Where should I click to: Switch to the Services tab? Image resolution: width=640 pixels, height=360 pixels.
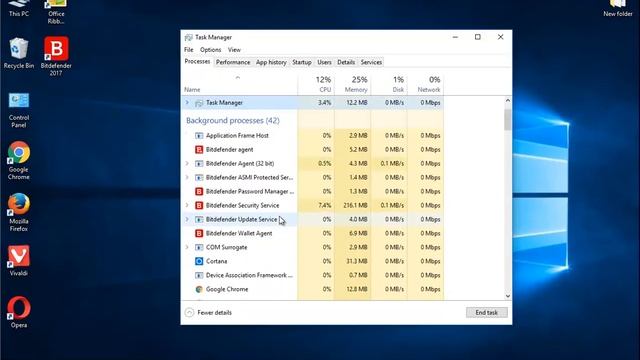click(371, 62)
